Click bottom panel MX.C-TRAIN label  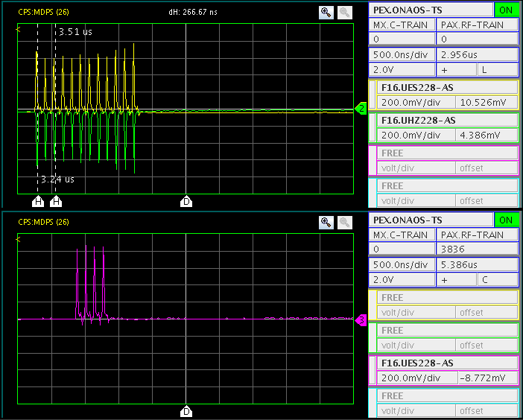(x=402, y=235)
